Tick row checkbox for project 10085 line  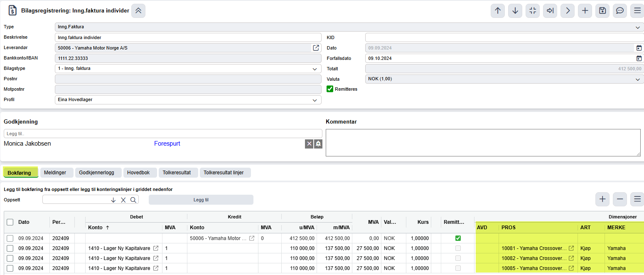pos(10,268)
